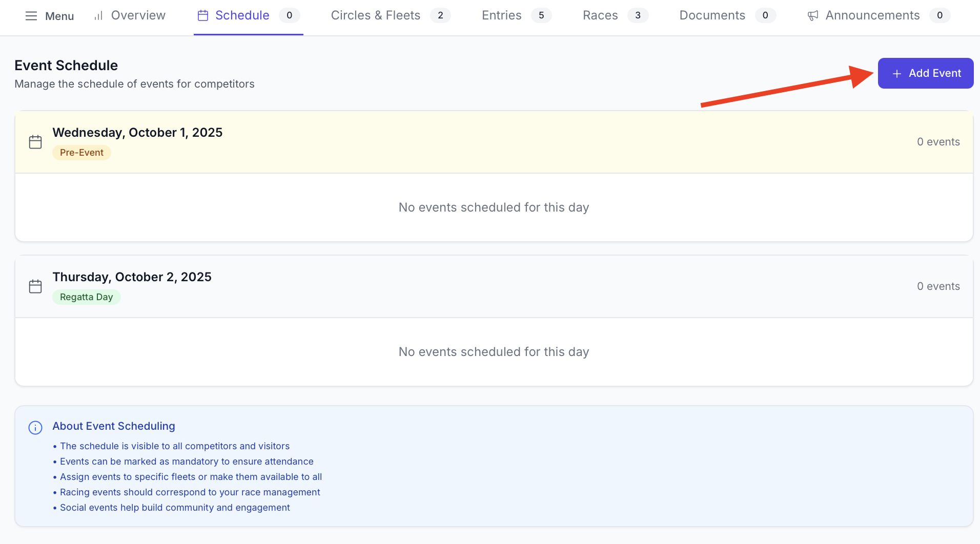Click the calendar icon beside Thursday, October 2

tap(35, 286)
